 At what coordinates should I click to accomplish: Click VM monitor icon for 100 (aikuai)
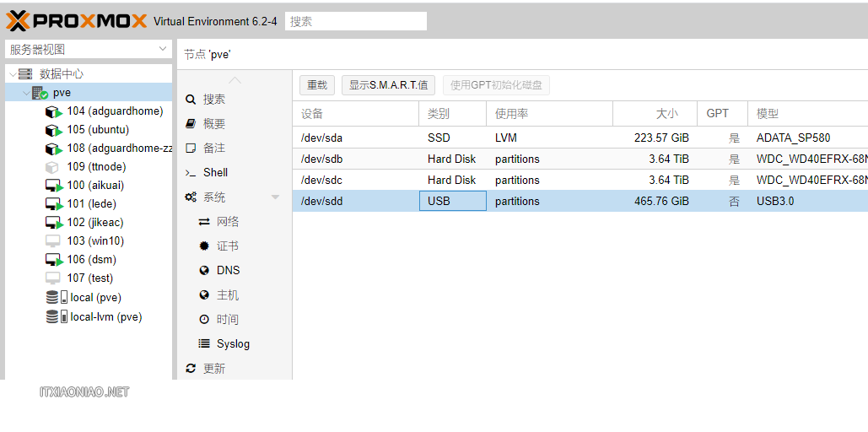[54, 186]
